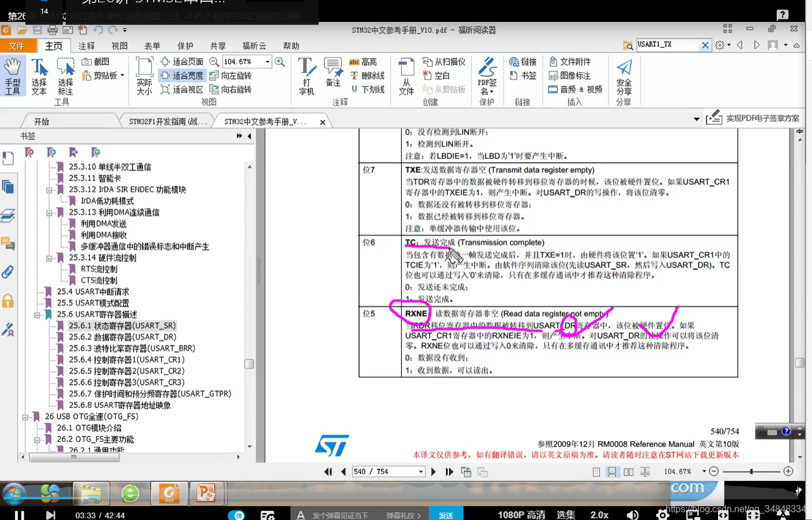The width and height of the screenshot is (812, 520).
Task: Open bookmark 25.6.2 数据寄存器(USART_DR)
Action: point(122,337)
